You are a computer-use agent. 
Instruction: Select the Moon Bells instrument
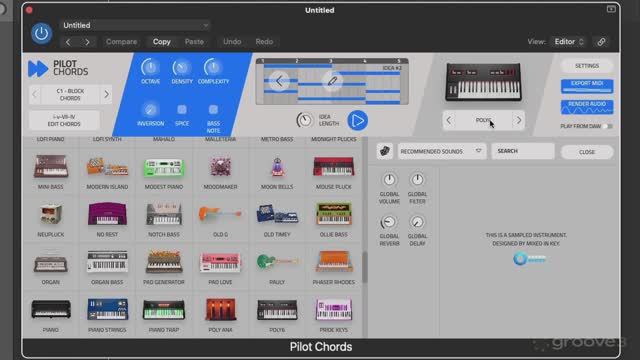(277, 171)
